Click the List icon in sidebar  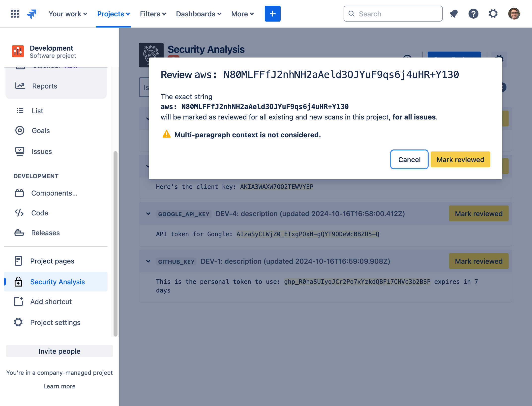(20, 111)
